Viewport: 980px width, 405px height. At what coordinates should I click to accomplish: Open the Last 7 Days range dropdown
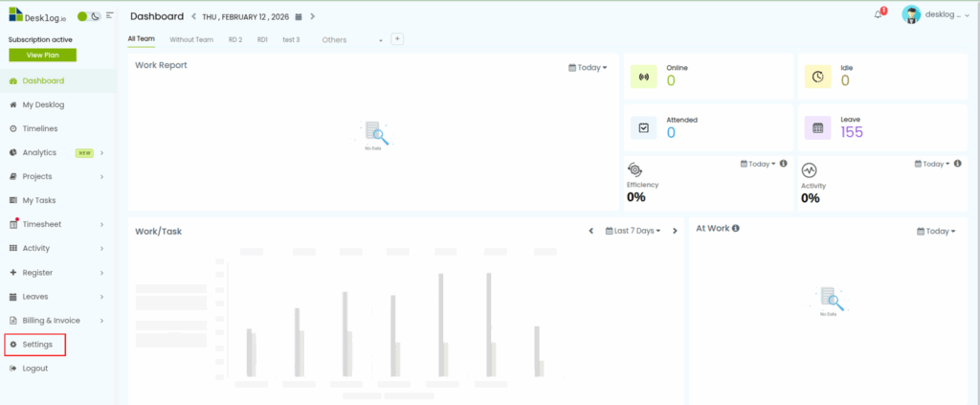[633, 231]
